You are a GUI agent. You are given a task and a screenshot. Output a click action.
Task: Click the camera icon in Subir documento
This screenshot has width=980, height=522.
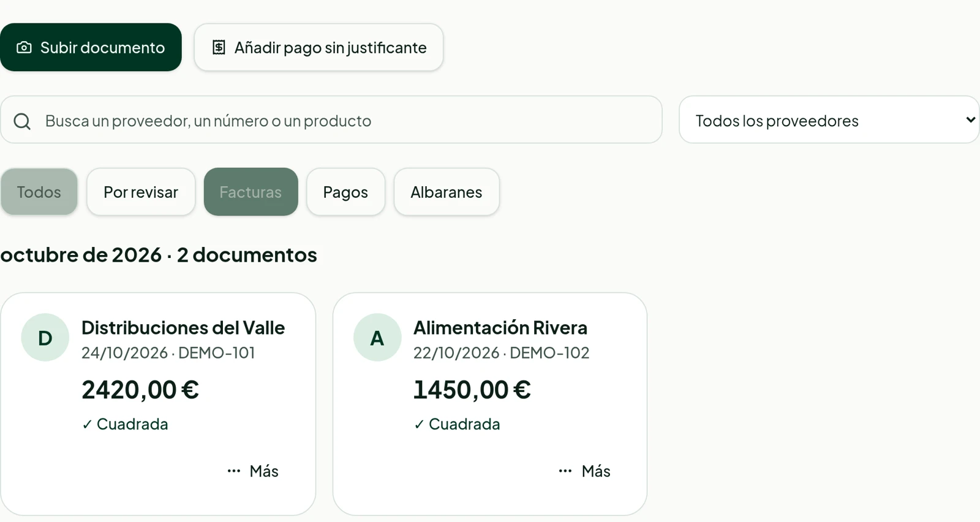[x=24, y=48]
